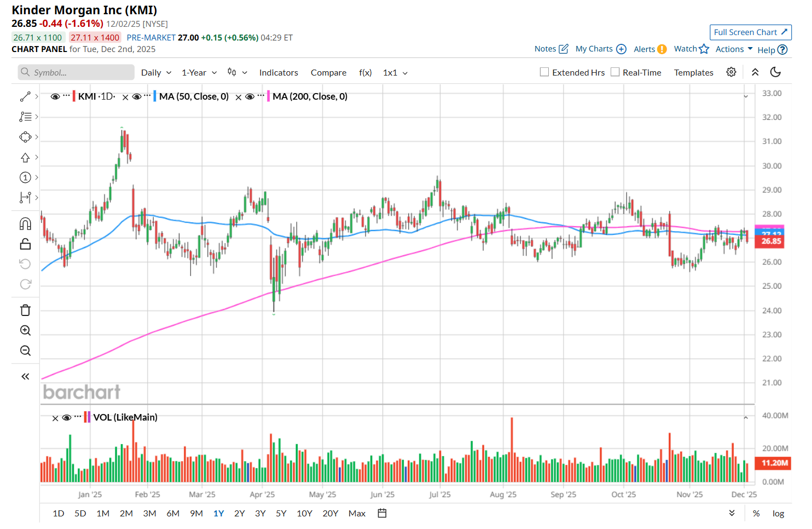
Task: Click the Symbol search input field
Action: (77, 72)
